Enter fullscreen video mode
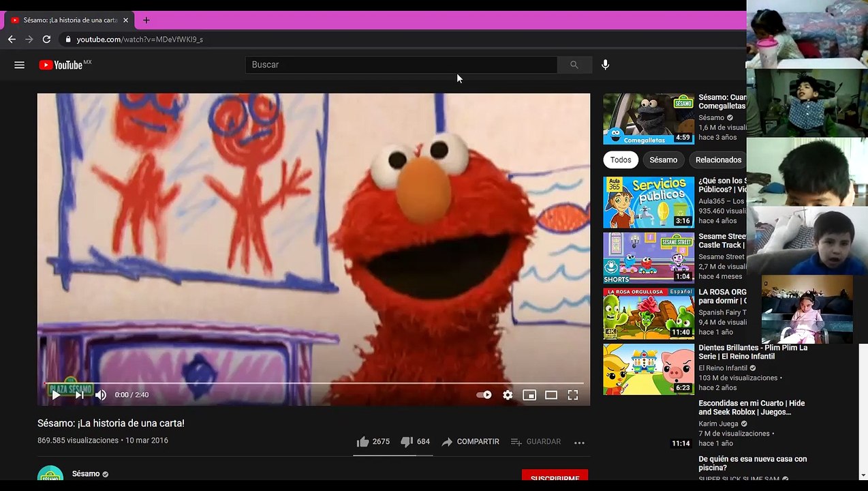 point(573,395)
